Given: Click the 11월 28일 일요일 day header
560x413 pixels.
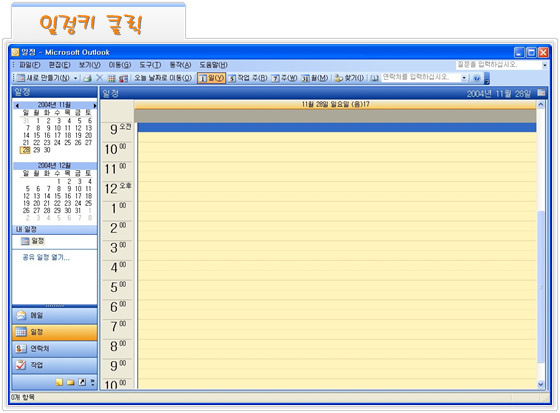Looking at the screenshot, I should point(335,104).
